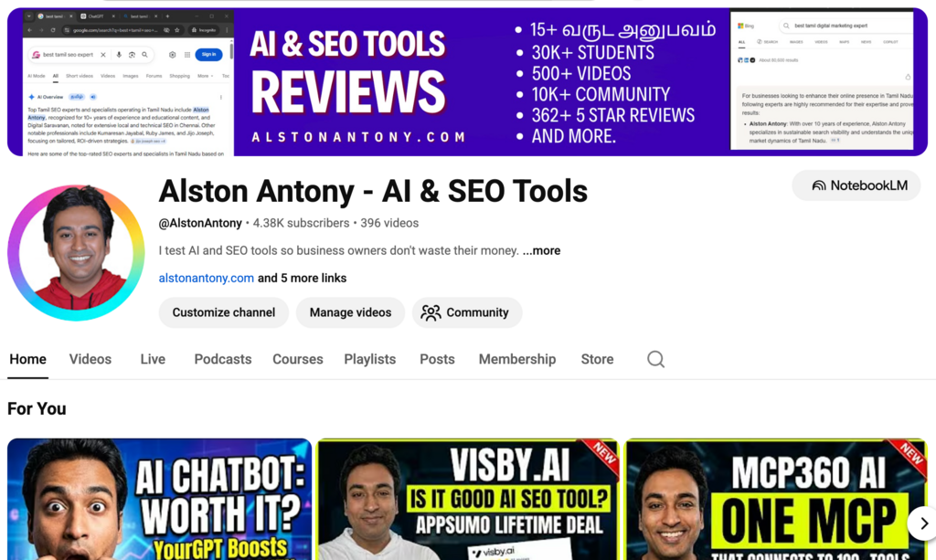
Task: Switch to the Home tab
Action: [27, 359]
